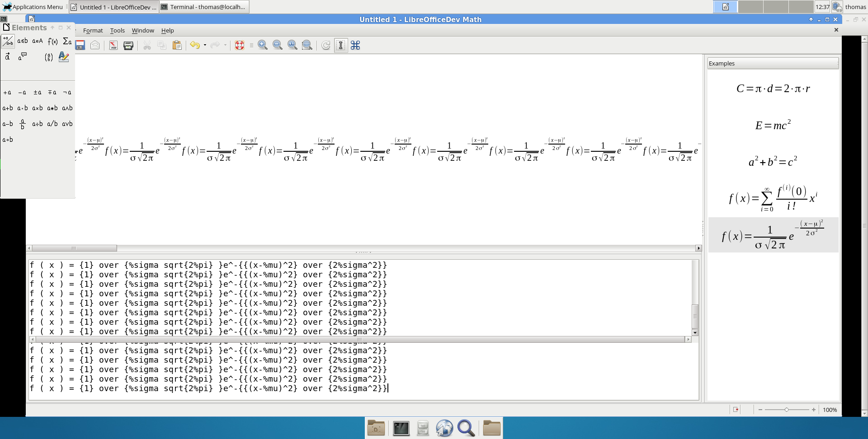Click the zoom slider in status bar
Screen dimensions: 868x439
click(x=787, y=410)
